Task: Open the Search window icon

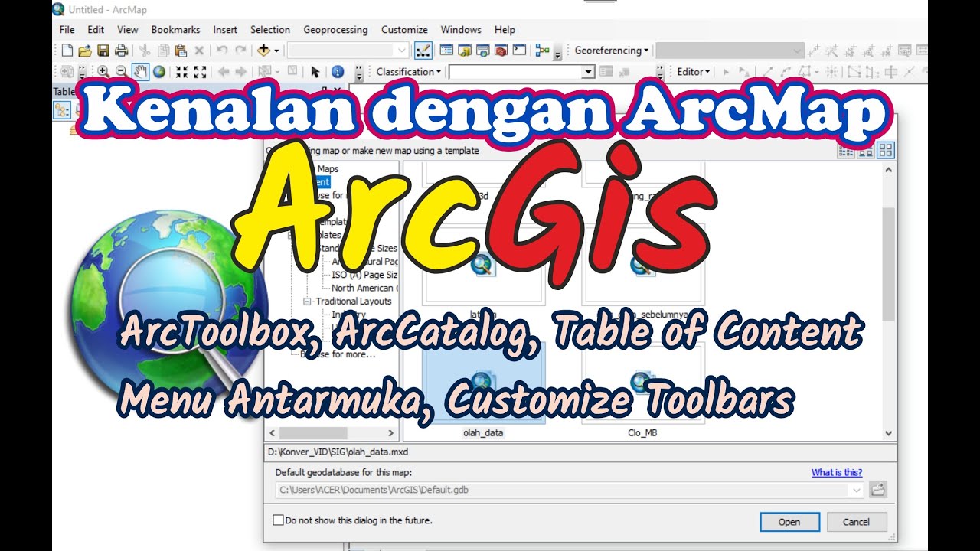Action: point(483,51)
